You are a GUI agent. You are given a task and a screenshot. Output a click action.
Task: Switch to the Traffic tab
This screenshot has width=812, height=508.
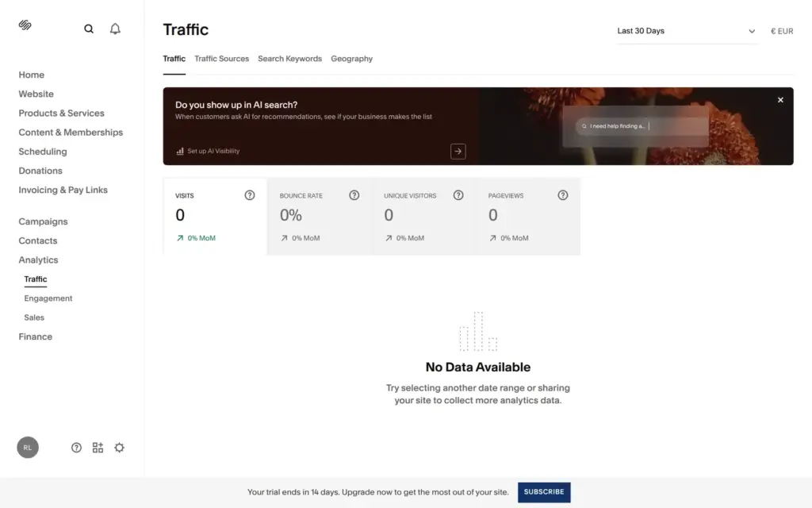tap(174, 59)
